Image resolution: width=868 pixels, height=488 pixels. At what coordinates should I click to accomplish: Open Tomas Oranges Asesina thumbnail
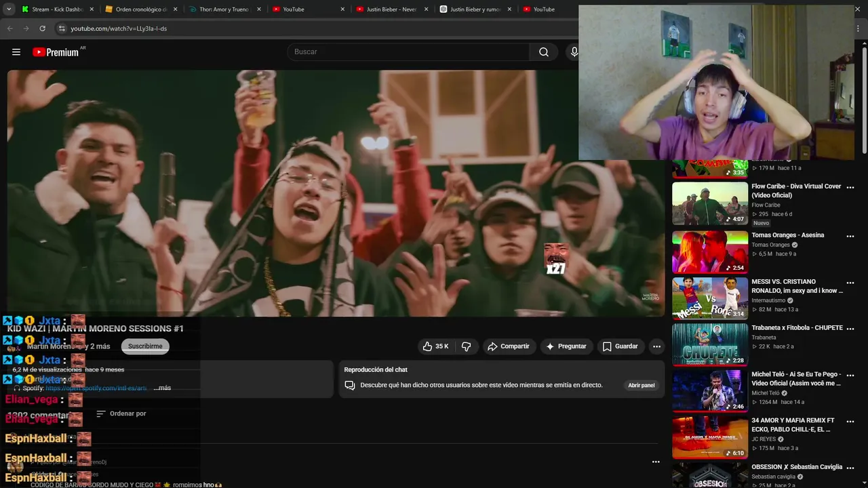(710, 252)
